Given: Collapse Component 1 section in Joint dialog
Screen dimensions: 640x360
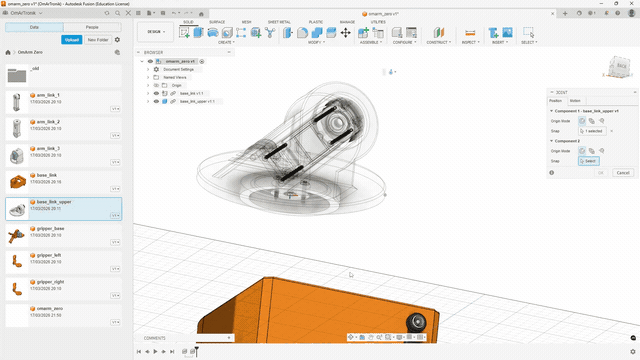Looking at the screenshot, I should pyautogui.click(x=551, y=111).
